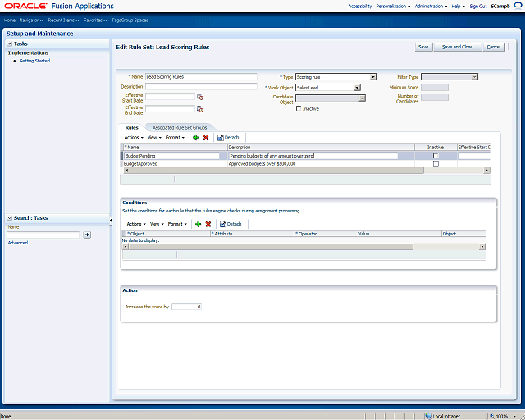
Task: Detach the Conditions table
Action: coord(231,224)
